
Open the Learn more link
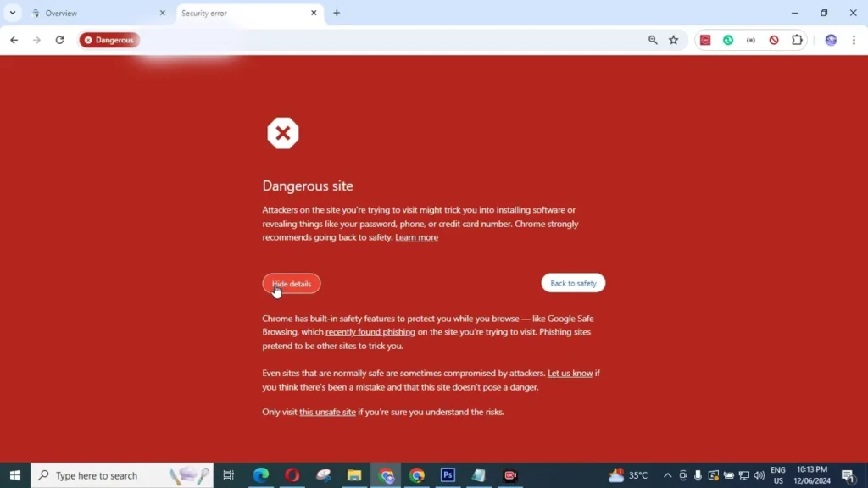(416, 237)
